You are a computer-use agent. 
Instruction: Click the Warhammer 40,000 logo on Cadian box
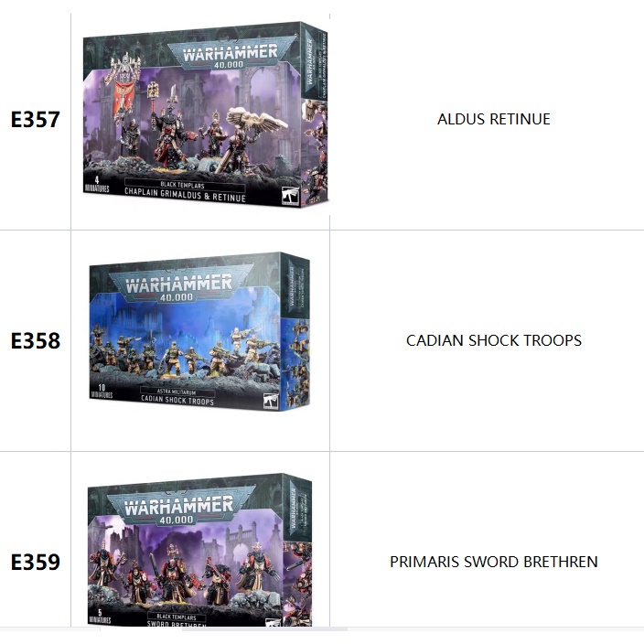click(184, 286)
